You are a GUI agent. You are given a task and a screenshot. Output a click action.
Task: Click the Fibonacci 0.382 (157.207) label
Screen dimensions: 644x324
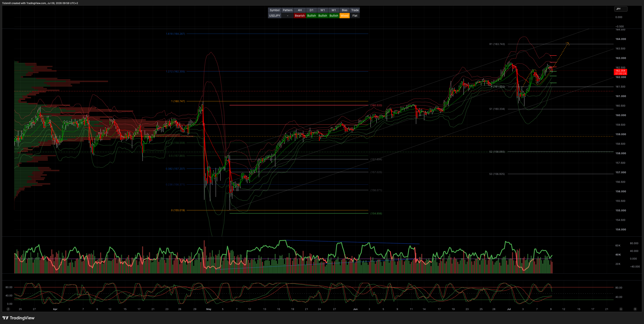pos(175,169)
